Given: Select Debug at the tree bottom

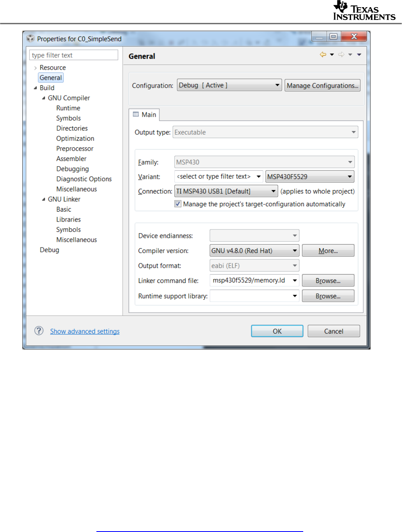Looking at the screenshot, I should point(49,250).
